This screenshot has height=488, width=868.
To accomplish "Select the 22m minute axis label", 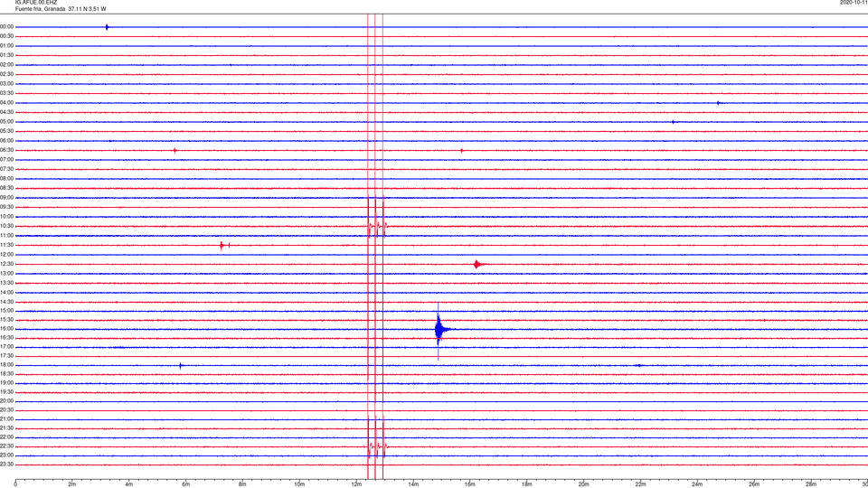I will (640, 484).
